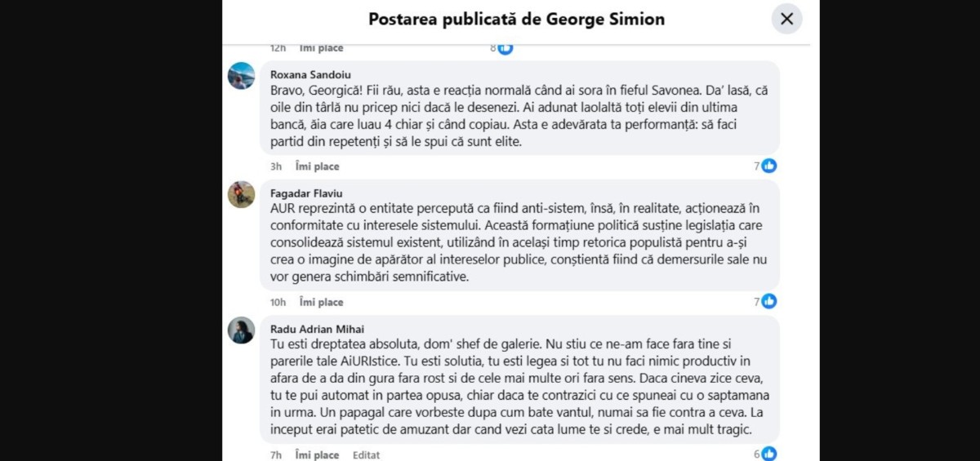The width and height of the screenshot is (980, 461).
Task: Open the 10h timestamp on Fagadar's comment
Action: pos(278,302)
